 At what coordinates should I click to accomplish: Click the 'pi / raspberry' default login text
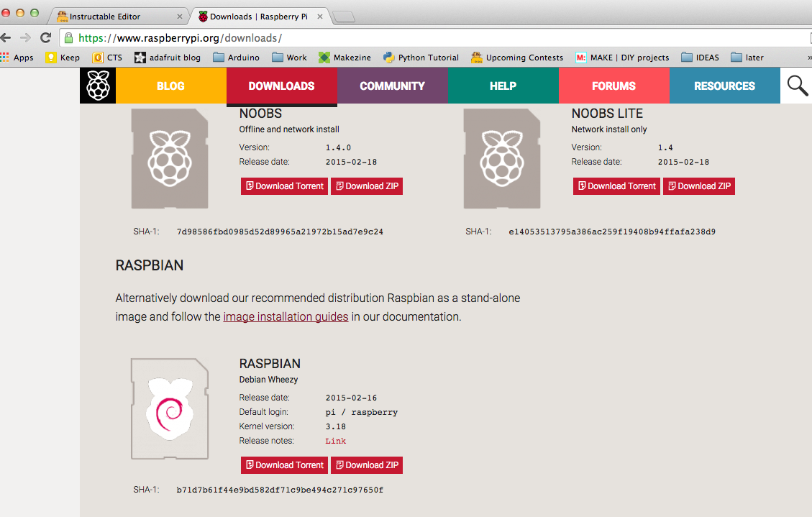[362, 412]
